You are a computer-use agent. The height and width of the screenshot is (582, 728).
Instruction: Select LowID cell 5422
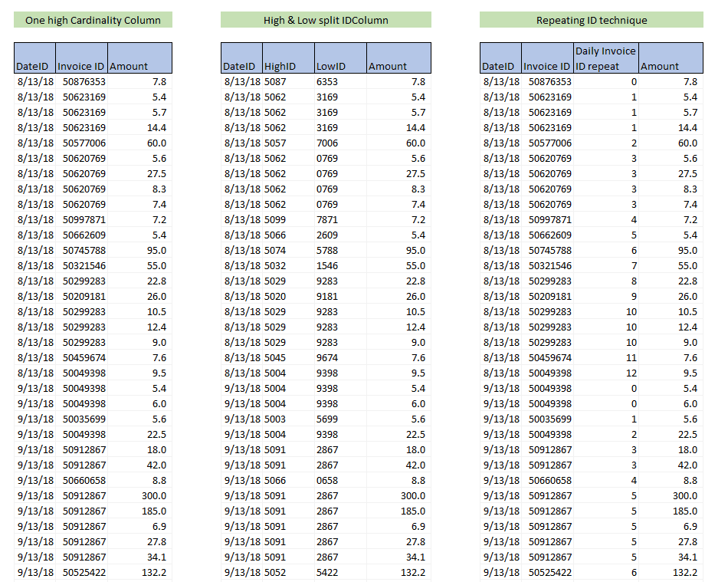340,572
